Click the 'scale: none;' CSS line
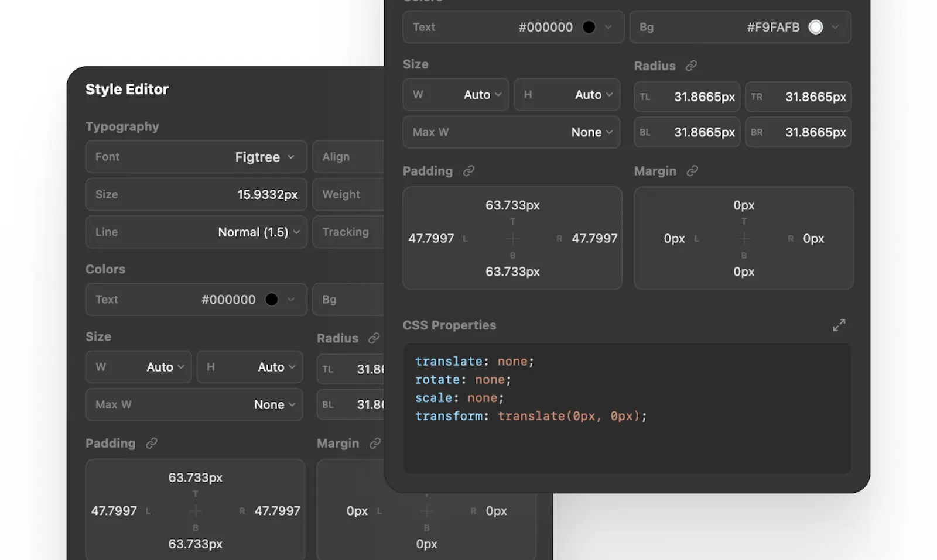Image resolution: width=937 pixels, height=560 pixels. [x=460, y=397]
